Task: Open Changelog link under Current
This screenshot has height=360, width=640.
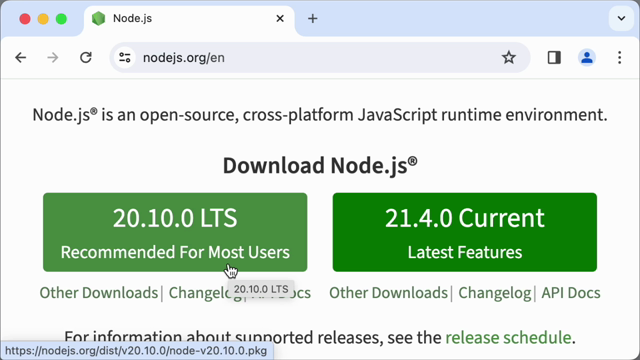Action: pyautogui.click(x=495, y=293)
